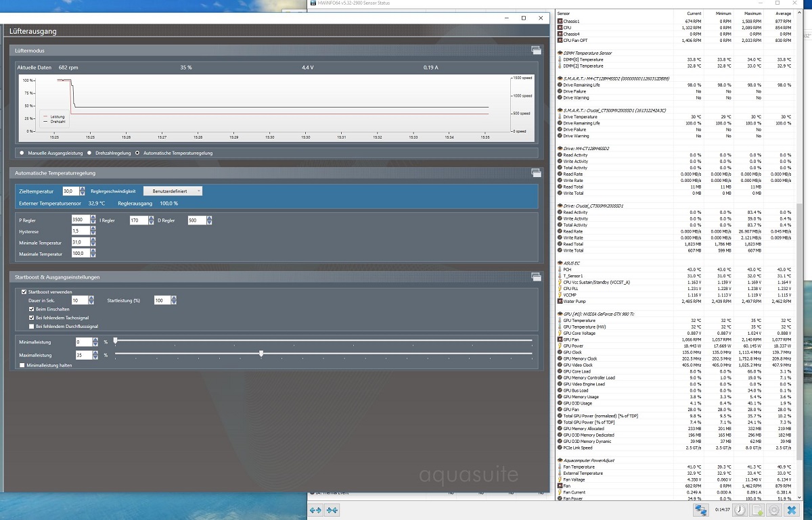The height and width of the screenshot is (520, 812).
Task: Click the Automatische Temperaturregelung panel icon
Action: [x=536, y=173]
